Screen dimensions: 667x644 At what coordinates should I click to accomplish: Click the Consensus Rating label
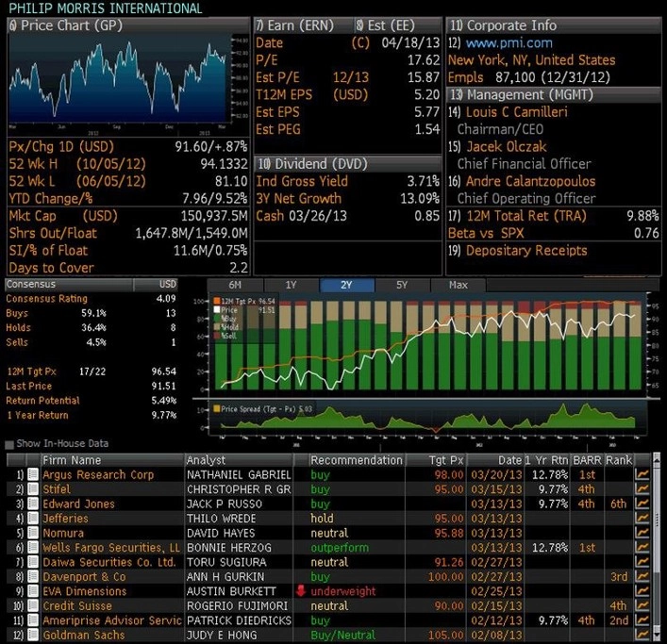[47, 299]
